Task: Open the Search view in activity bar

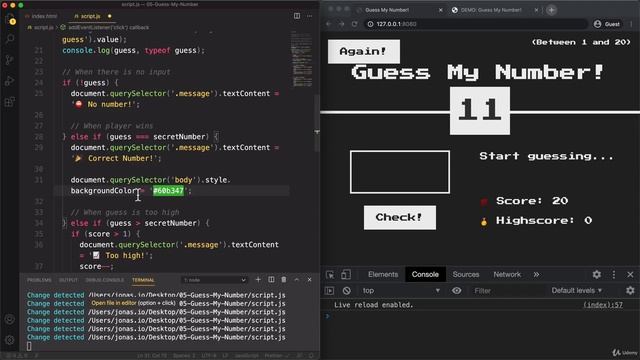Action: click(x=10, y=39)
